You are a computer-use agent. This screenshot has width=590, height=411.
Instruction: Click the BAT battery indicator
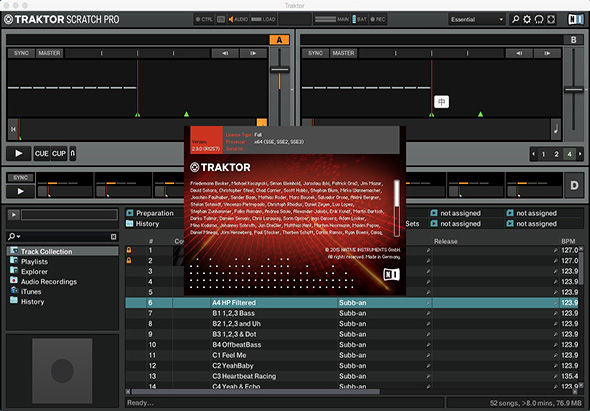359,19
